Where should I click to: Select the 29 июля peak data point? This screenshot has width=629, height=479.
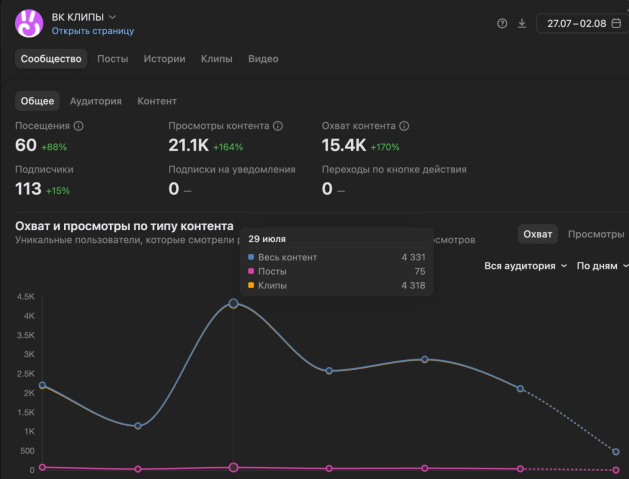click(233, 304)
